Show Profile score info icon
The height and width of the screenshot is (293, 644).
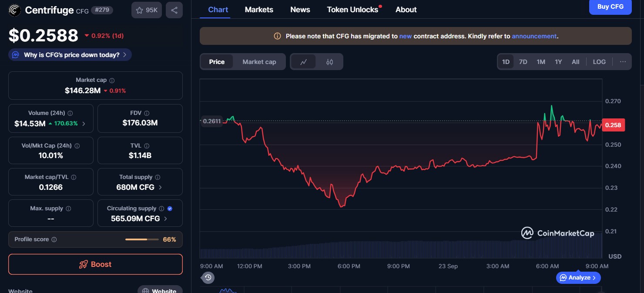pos(54,239)
